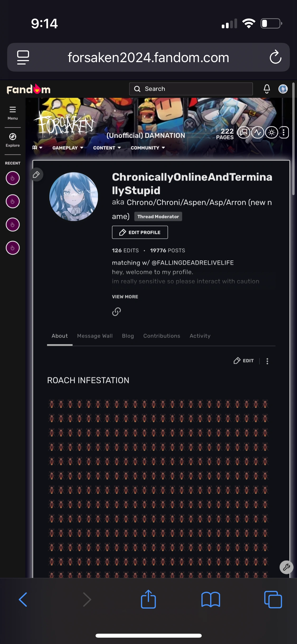The image size is (297, 644).
Task: Click the pencil icon beside the avatar
Action: (36, 174)
